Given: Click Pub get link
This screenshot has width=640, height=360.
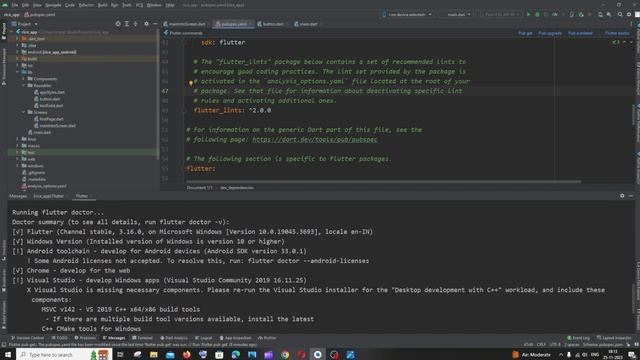Looking at the screenshot, I should pyautogui.click(x=525, y=33).
